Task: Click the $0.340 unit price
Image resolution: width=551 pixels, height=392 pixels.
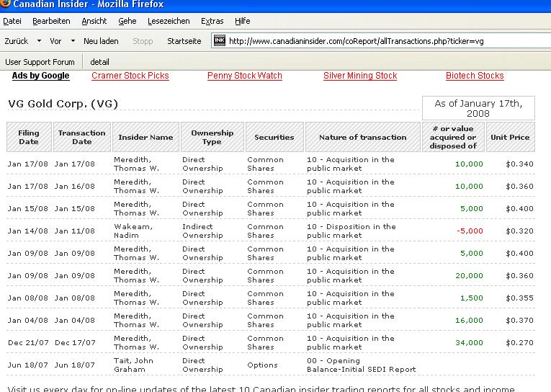Action: click(x=520, y=164)
